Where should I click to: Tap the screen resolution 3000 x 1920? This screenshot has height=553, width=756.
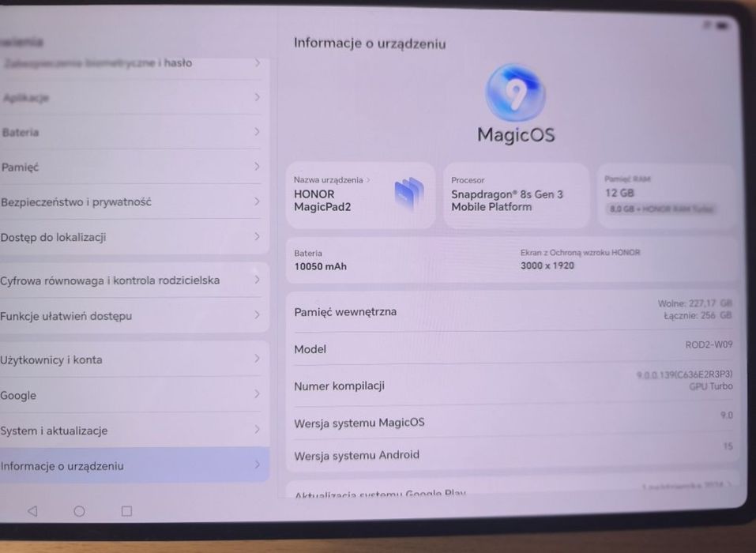coord(547,265)
